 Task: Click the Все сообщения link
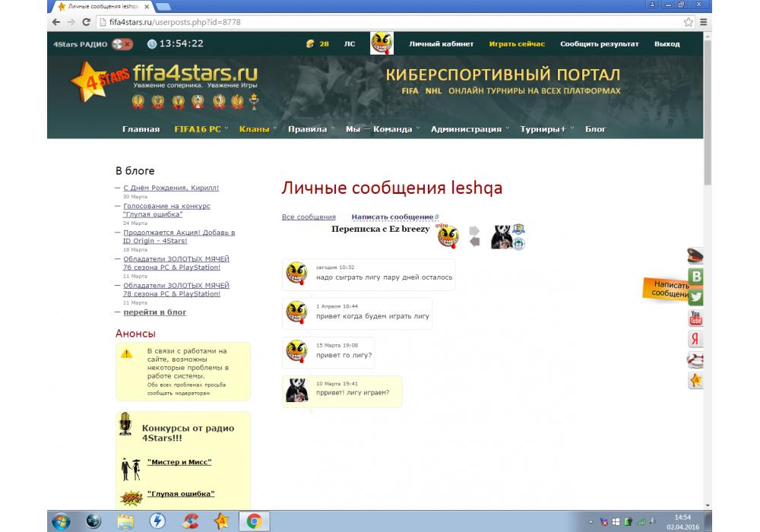309,217
